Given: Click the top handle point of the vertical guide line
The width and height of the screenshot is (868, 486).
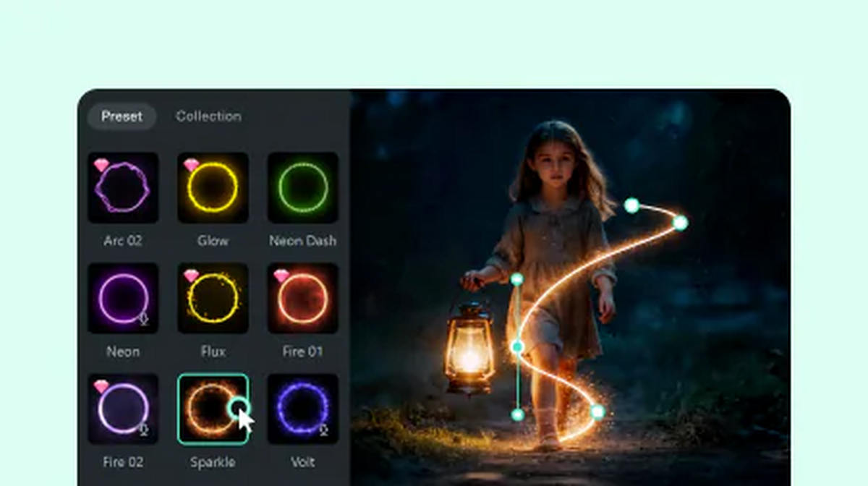Looking at the screenshot, I should coord(517,279).
